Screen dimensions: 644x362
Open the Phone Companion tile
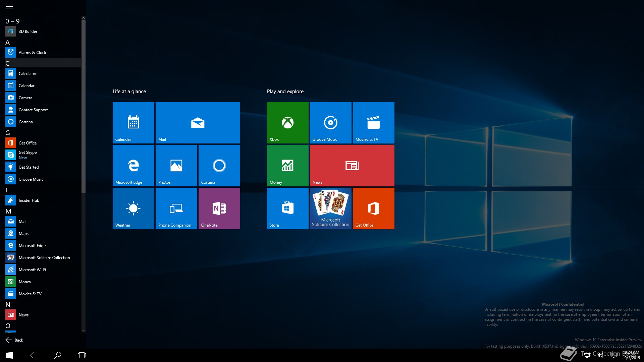(x=176, y=208)
